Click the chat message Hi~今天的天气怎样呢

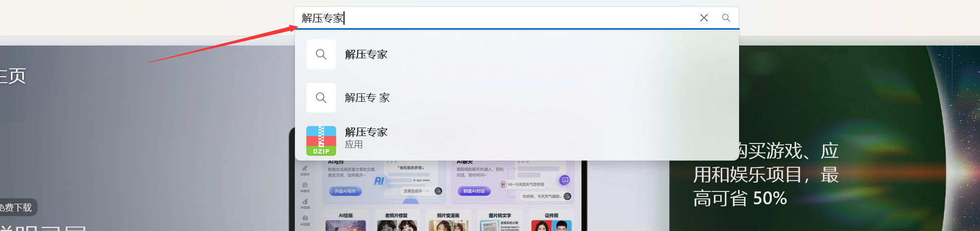click(x=522, y=184)
